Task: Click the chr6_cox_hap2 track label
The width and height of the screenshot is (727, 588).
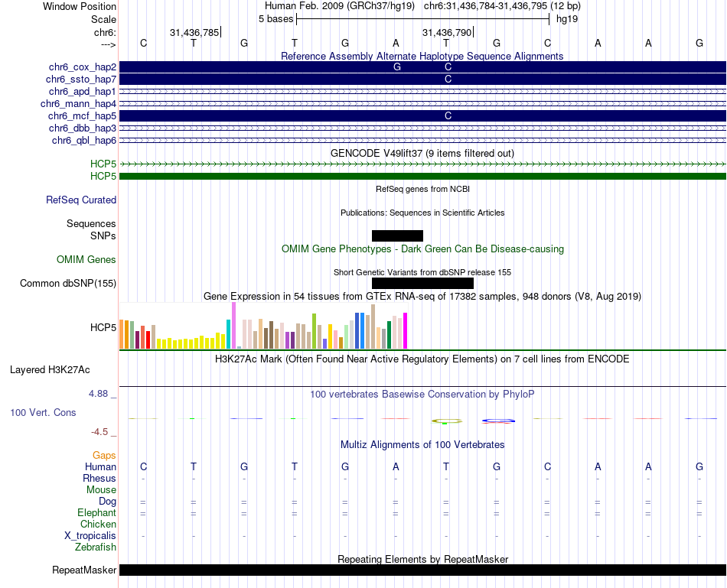Action: point(82,67)
